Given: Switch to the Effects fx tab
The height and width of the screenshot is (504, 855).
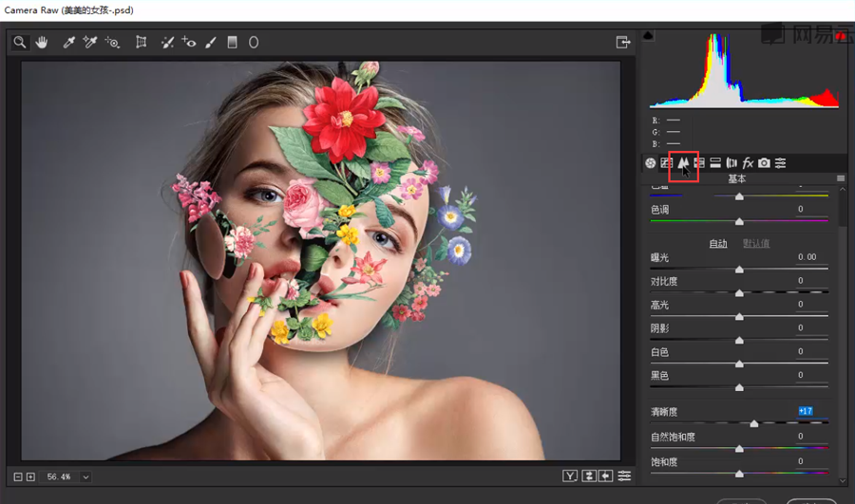Looking at the screenshot, I should [748, 163].
